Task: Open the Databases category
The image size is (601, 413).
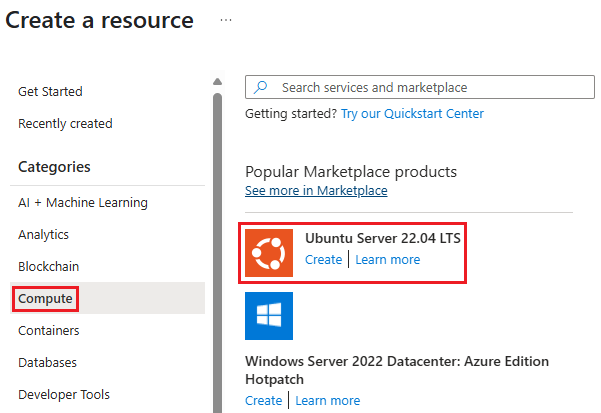Action: [47, 363]
